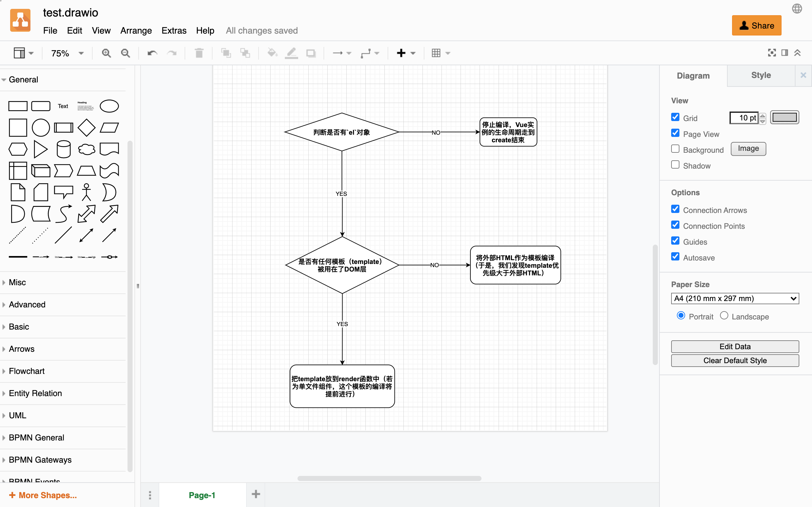Viewport: 812px width, 507px height.
Task: Open the Extras menu
Action: click(x=174, y=30)
